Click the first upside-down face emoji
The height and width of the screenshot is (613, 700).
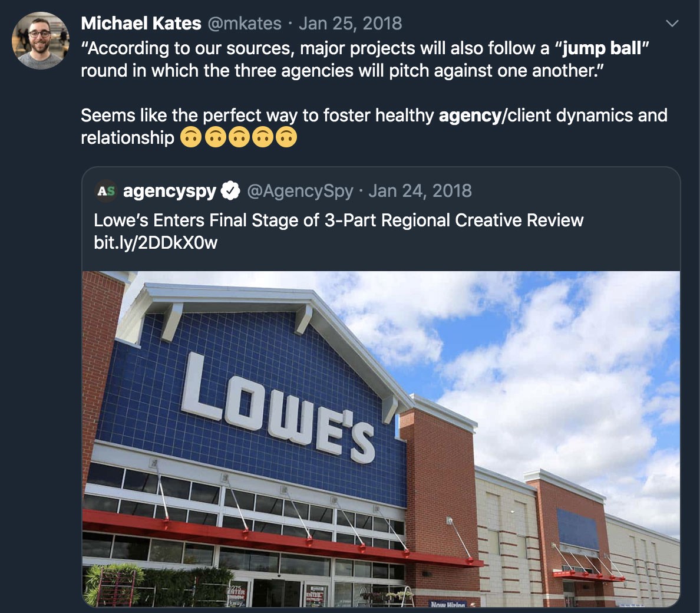point(191,137)
